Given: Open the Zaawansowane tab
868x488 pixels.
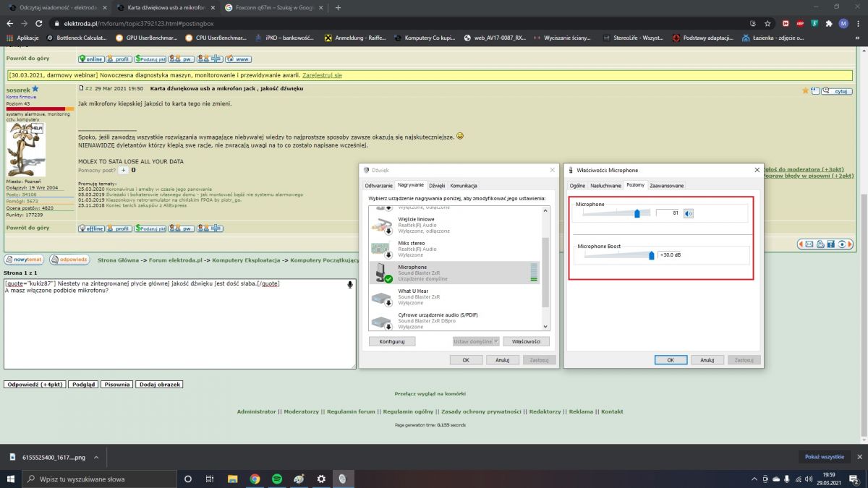Looking at the screenshot, I should 667,186.
